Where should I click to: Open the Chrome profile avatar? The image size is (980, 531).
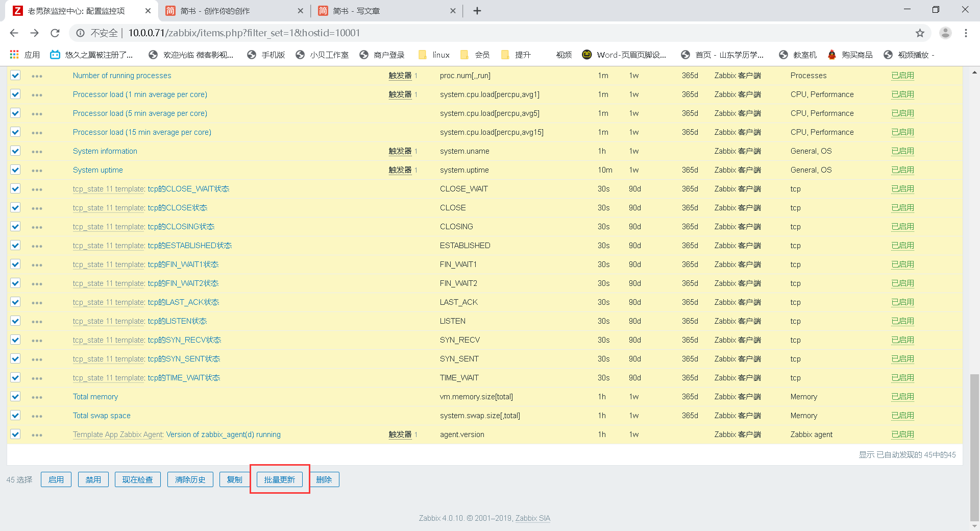(945, 33)
